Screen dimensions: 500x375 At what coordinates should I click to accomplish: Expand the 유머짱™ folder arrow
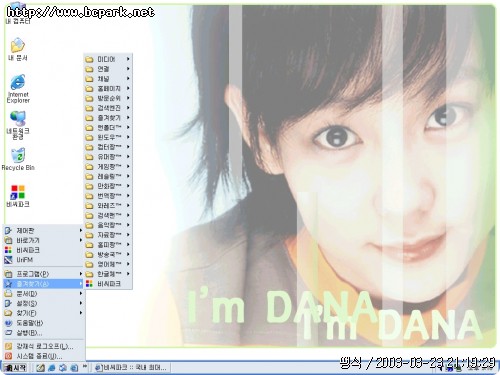[x=128, y=156]
